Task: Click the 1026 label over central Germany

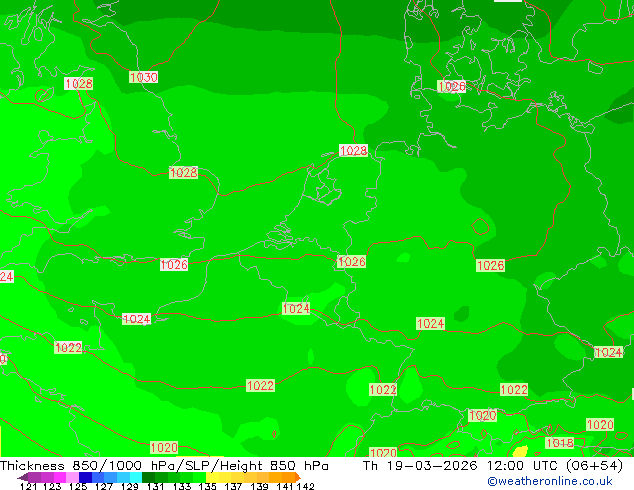Action: click(490, 265)
